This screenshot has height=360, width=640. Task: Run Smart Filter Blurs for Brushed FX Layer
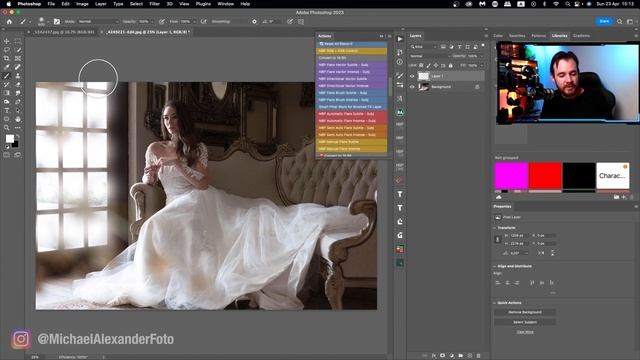351,107
